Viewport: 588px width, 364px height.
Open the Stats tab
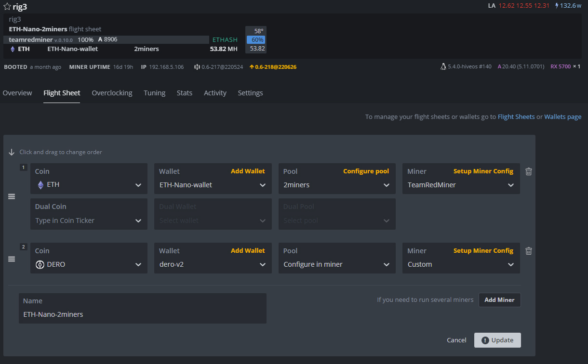(x=184, y=93)
